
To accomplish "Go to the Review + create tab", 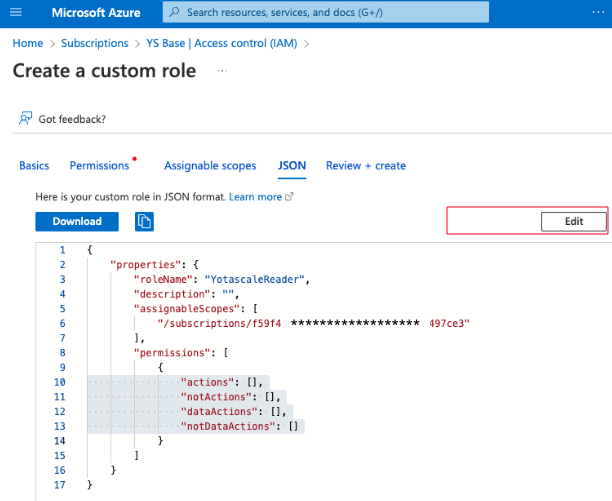I will 365,166.
